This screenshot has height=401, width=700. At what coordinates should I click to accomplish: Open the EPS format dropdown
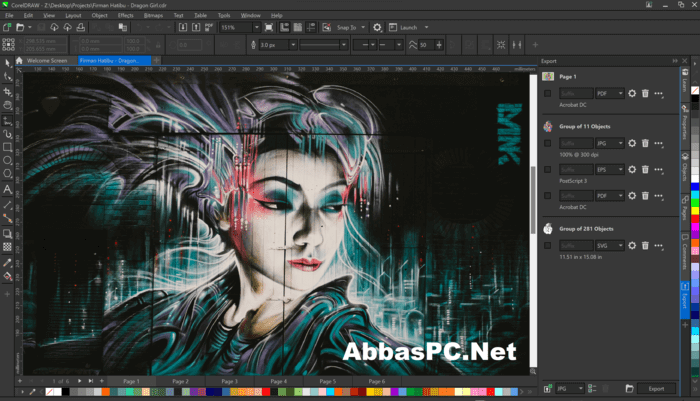(610, 170)
